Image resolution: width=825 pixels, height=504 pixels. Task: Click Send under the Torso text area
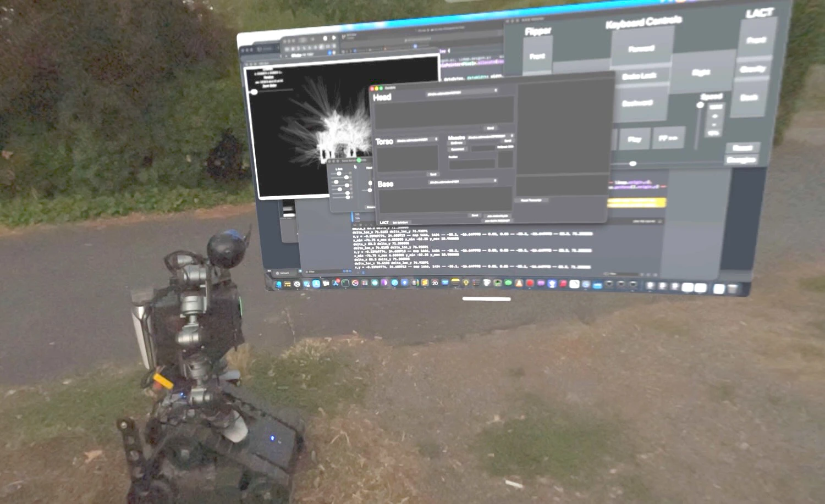pyautogui.click(x=433, y=174)
